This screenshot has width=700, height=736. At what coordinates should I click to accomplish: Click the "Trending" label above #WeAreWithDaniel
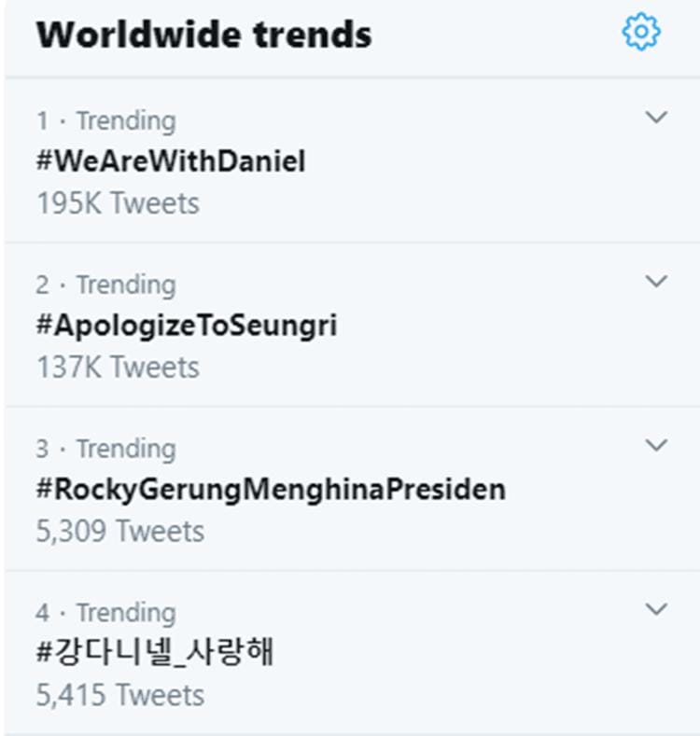click(x=126, y=121)
